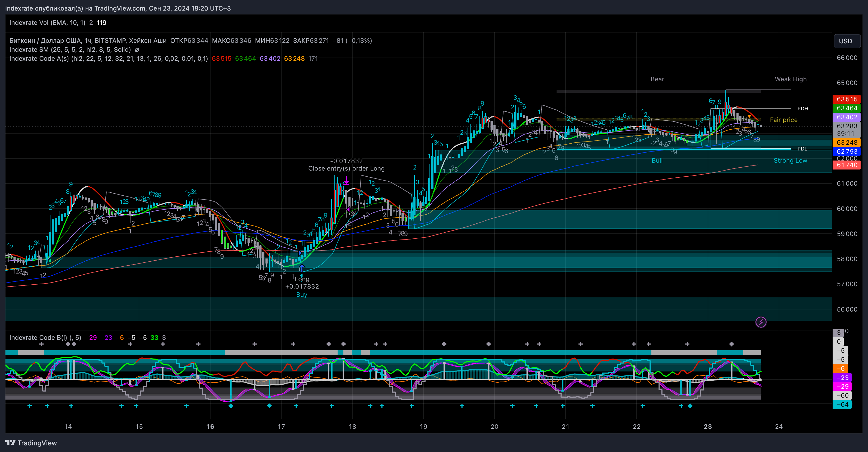
Task: Click the hidden-indicator icon beside Indexrate SM
Action: (x=137, y=50)
